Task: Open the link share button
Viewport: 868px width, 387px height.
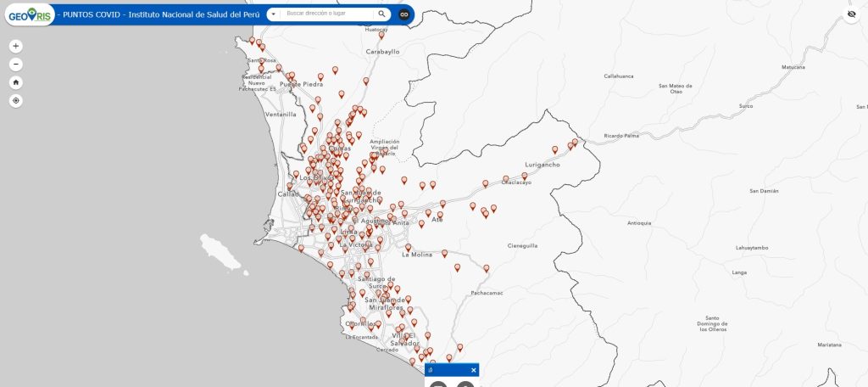Action: tap(404, 14)
